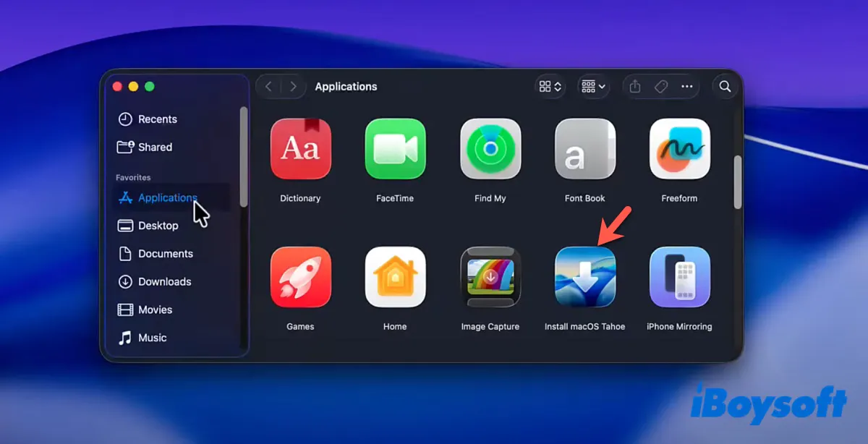Viewport: 868px width, 444px height.
Task: Minimize the window with yellow button
Action: [x=133, y=87]
